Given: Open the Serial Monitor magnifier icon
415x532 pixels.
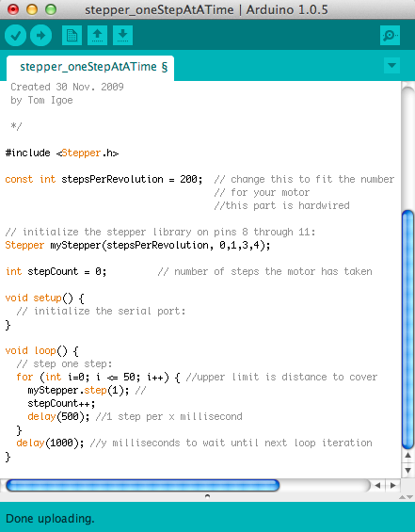Looking at the screenshot, I should (390, 35).
